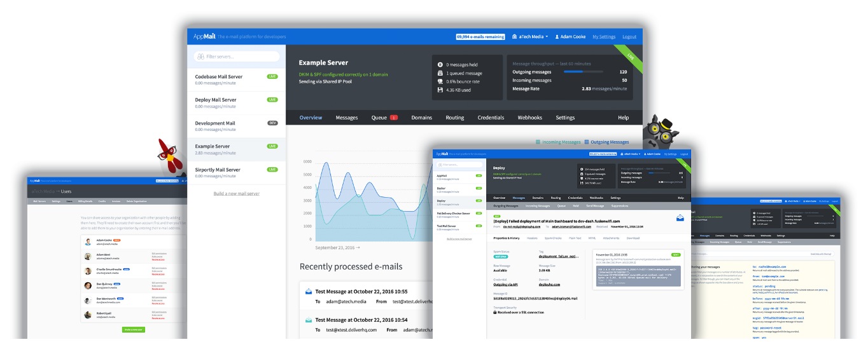Click the Filter servers input field
868x342 pixels.
[x=237, y=57]
